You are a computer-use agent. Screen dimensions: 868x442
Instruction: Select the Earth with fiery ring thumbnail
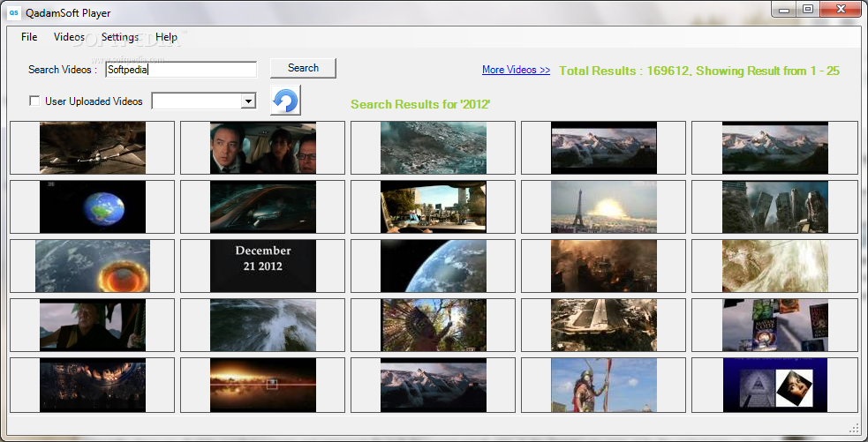coord(93,266)
